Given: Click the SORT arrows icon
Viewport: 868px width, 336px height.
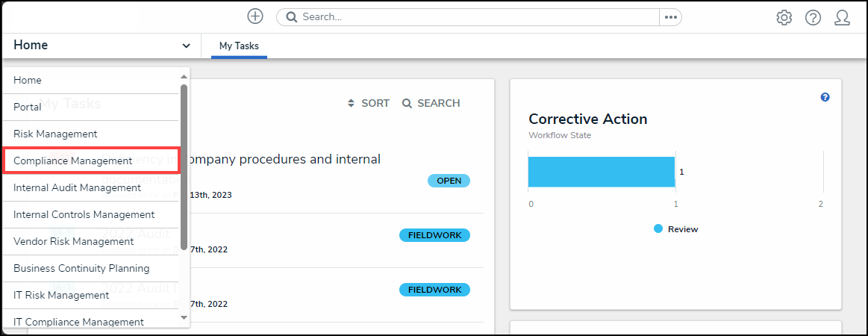Looking at the screenshot, I should pos(352,104).
